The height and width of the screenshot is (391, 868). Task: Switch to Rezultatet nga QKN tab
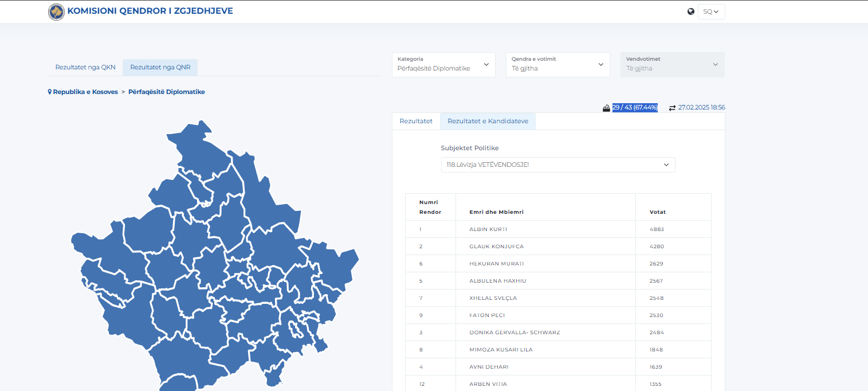coord(85,67)
